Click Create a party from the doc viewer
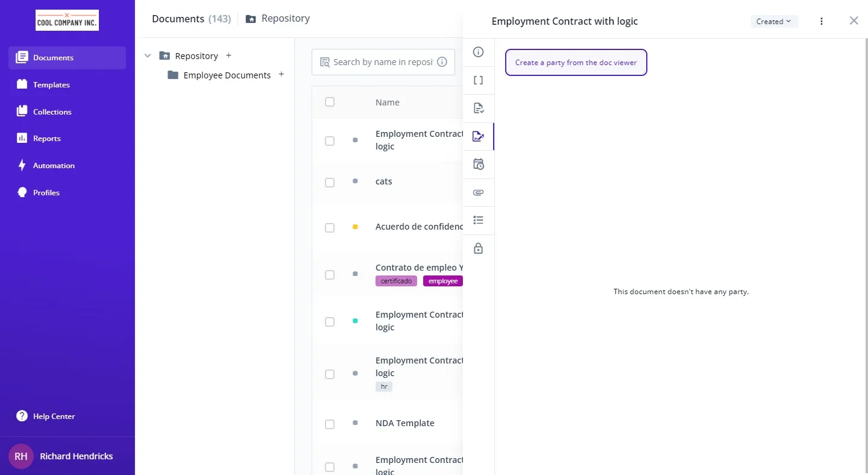 click(576, 63)
